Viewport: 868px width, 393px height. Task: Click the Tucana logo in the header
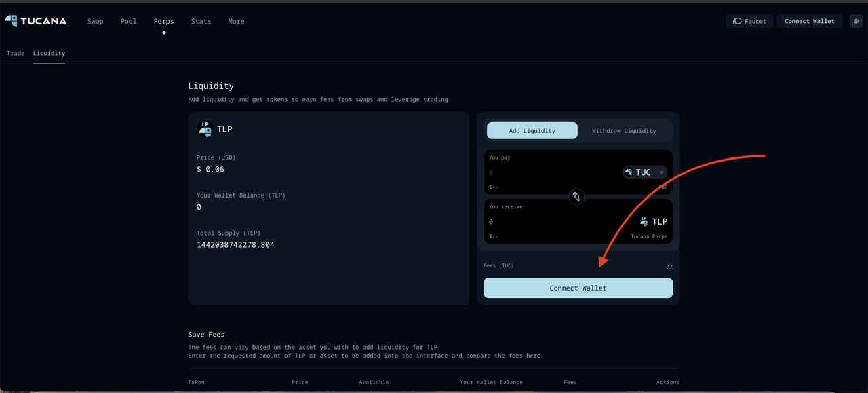click(36, 21)
